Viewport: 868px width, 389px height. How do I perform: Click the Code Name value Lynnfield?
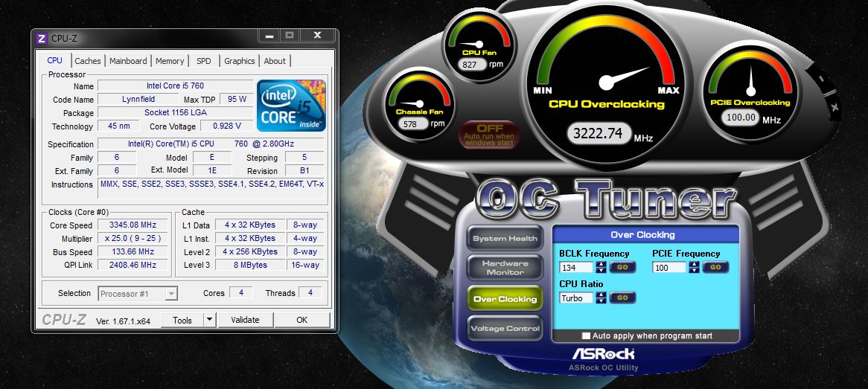pyautogui.click(x=138, y=99)
